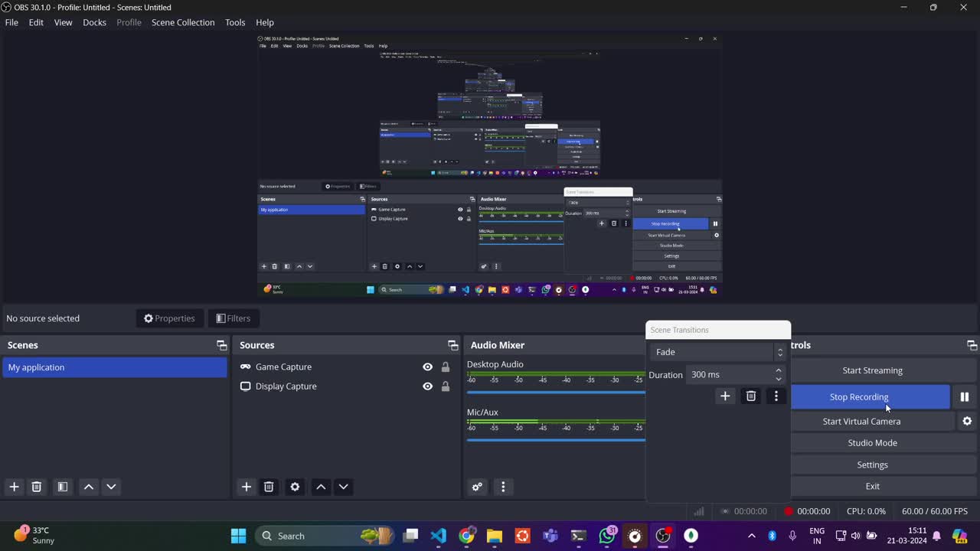Move source down with arrow icon
The height and width of the screenshot is (551, 980).
(x=343, y=487)
